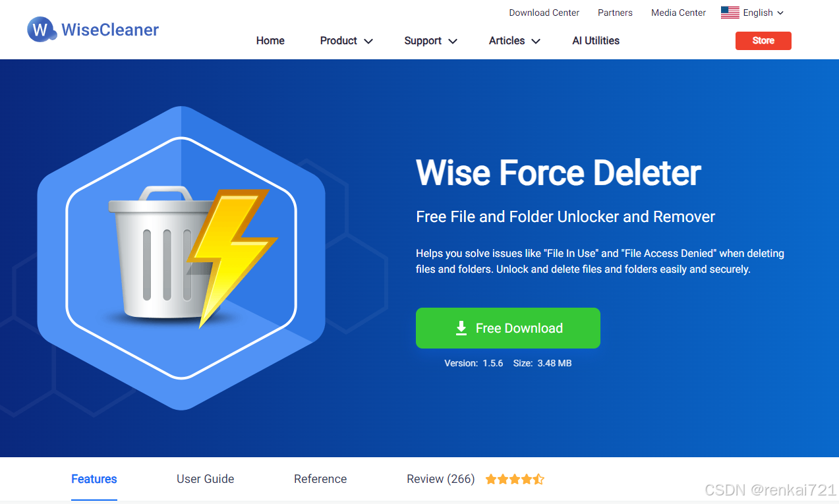Viewport: 839px width, 504px height.
Task: Click the five-star rating icons
Action: [x=515, y=479]
